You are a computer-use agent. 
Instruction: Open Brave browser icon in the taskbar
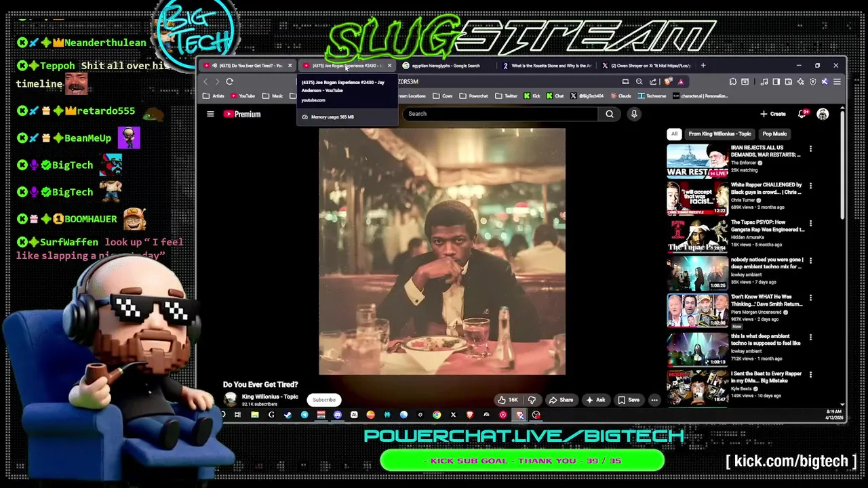tap(469, 415)
